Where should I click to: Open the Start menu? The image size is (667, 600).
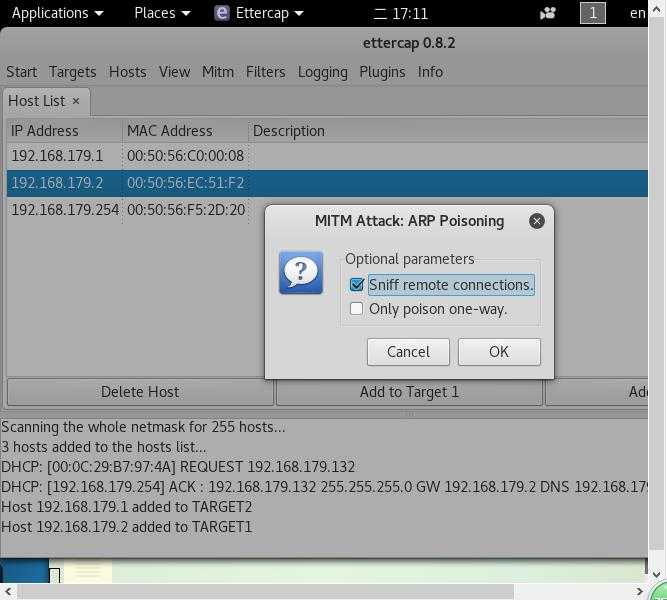pos(21,72)
